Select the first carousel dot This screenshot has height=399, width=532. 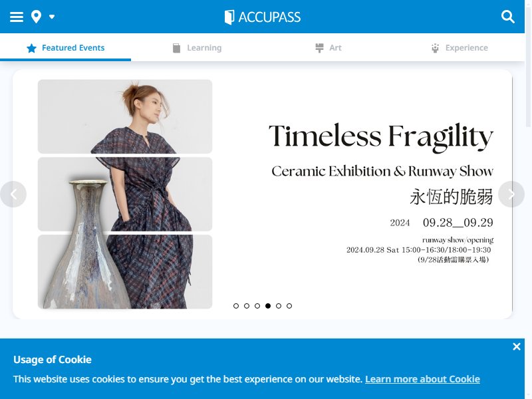pyautogui.click(x=236, y=306)
